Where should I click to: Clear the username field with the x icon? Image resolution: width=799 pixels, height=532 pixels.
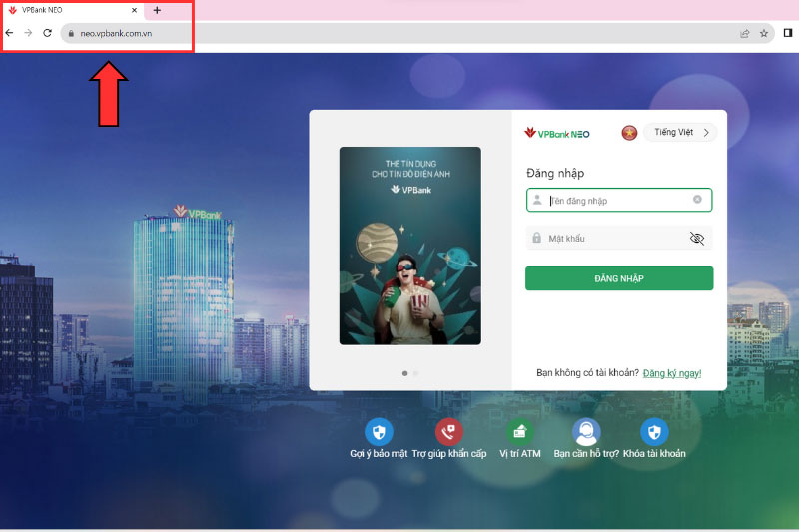[697, 199]
